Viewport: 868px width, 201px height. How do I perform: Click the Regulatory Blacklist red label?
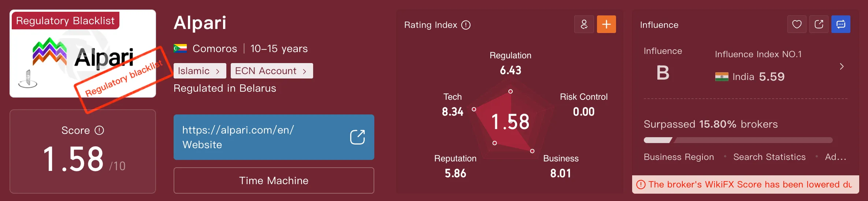65,21
